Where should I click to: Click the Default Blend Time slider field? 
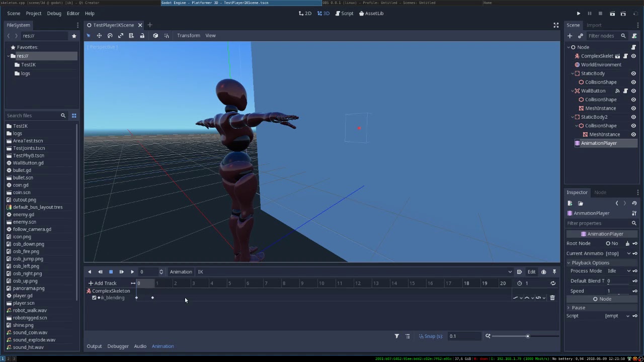[x=618, y=281]
